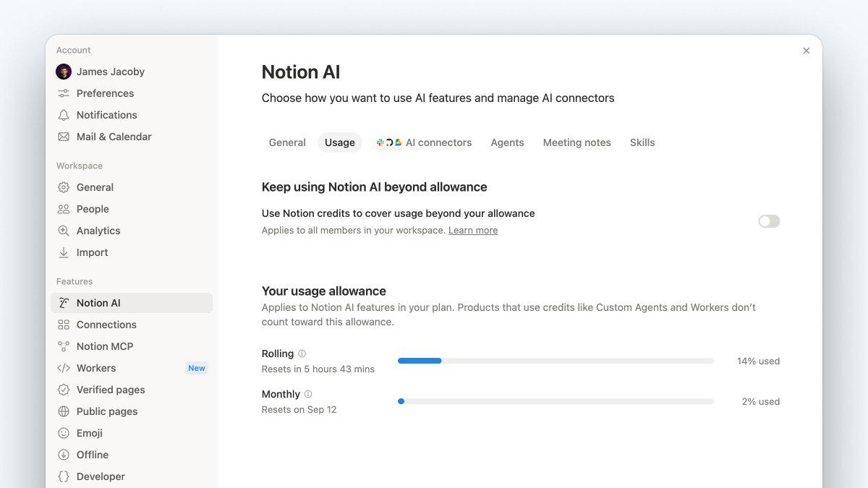Click the Mail & Calendar envelope icon
This screenshot has width=868, height=488.
pyautogui.click(x=64, y=137)
